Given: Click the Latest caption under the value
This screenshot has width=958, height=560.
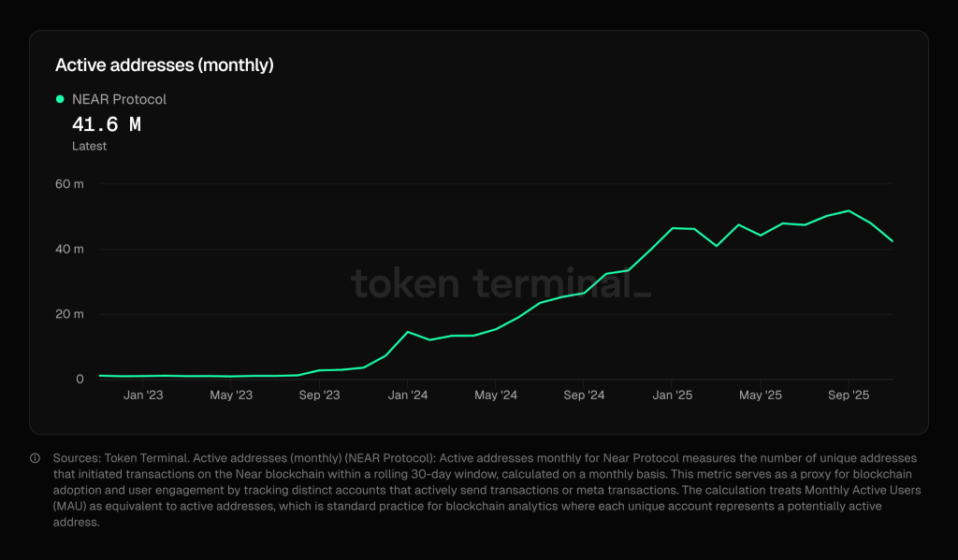Looking at the screenshot, I should click(90, 146).
